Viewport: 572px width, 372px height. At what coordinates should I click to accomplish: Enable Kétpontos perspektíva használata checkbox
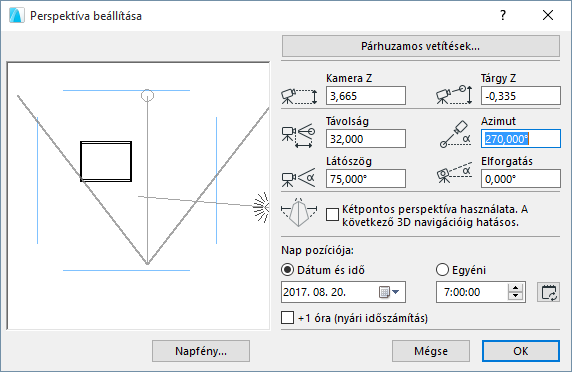(332, 214)
